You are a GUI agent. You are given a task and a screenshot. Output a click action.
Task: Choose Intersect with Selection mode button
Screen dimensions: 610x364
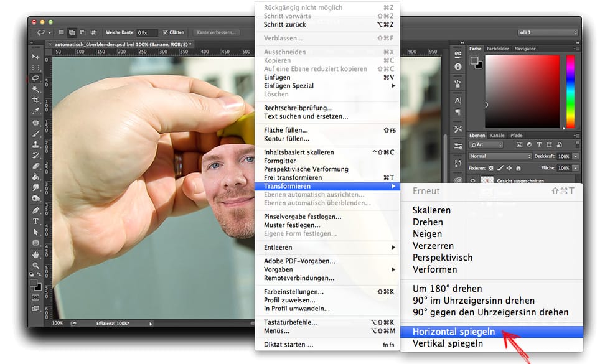(93, 32)
